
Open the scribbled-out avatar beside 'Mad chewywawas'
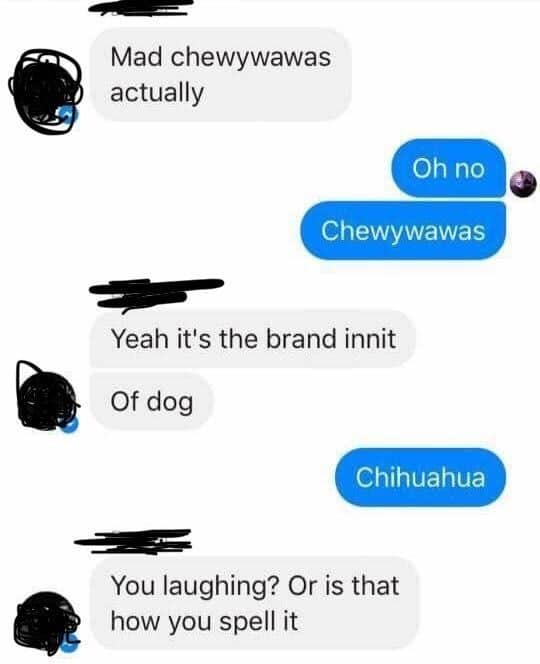click(x=46, y=91)
